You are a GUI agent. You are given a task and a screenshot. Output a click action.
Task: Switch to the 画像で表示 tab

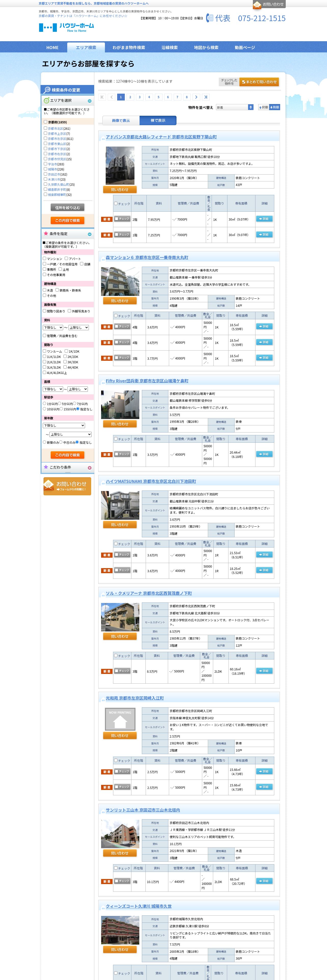click(121, 120)
